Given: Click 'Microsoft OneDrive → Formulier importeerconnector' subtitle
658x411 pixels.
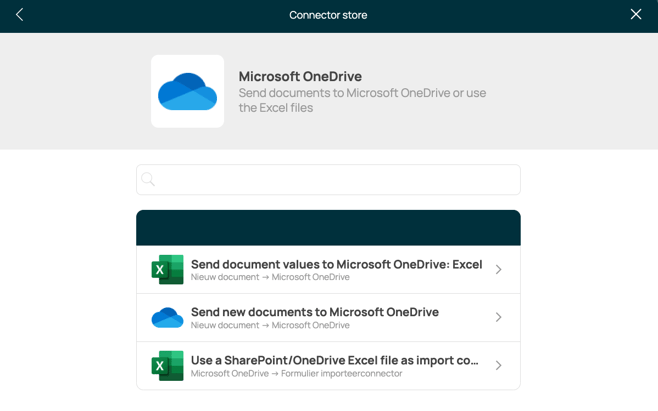Looking at the screenshot, I should (296, 374).
